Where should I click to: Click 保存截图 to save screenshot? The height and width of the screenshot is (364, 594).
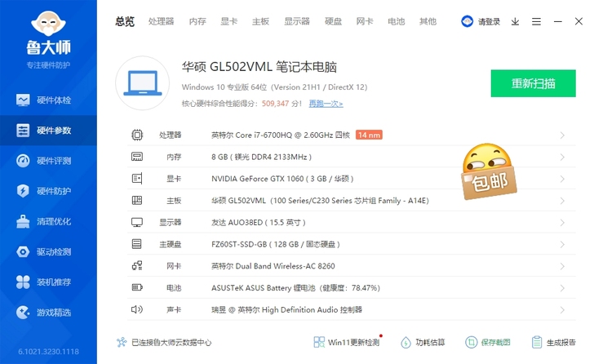pos(488,343)
